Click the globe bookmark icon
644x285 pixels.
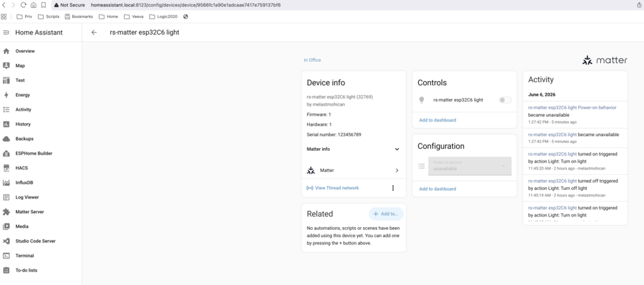tap(186, 17)
